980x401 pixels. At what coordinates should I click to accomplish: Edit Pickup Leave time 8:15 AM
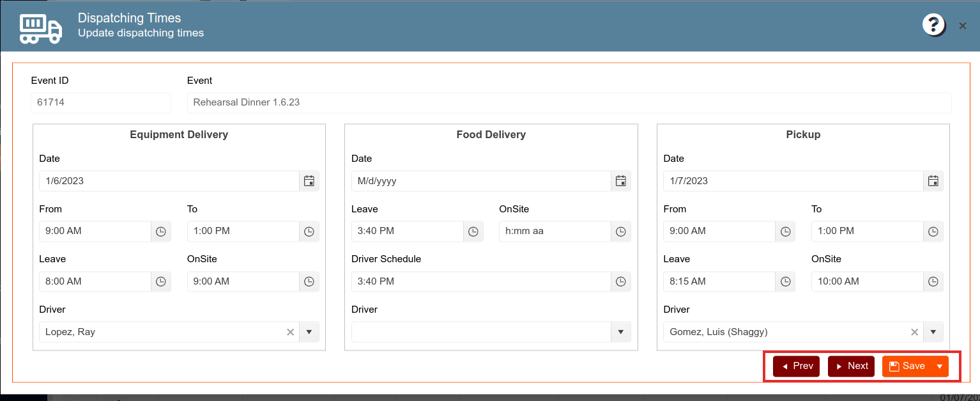pos(719,281)
